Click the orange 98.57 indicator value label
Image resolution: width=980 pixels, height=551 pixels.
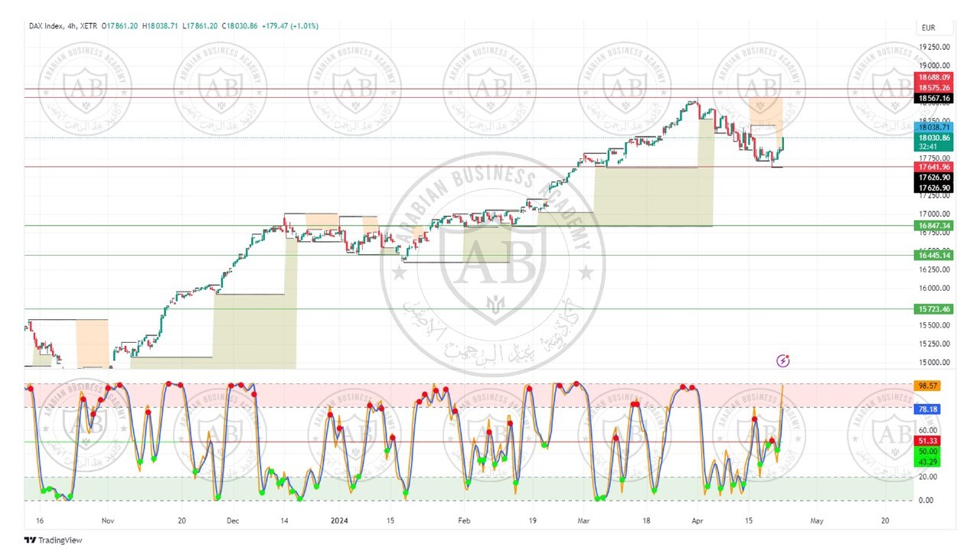tap(928, 386)
